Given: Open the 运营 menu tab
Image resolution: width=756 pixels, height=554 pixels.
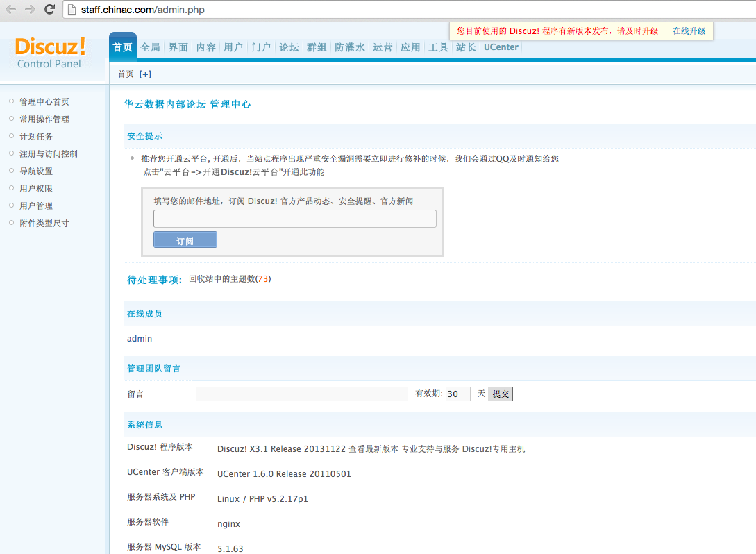Looking at the screenshot, I should [x=383, y=47].
